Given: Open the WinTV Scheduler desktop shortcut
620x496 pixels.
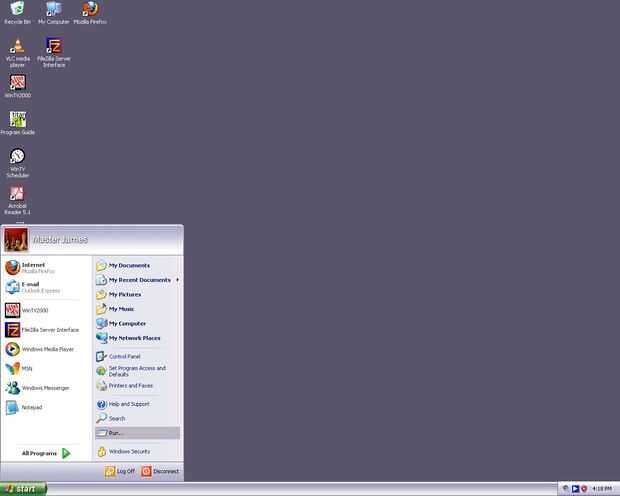Looking at the screenshot, I should pyautogui.click(x=17, y=163).
